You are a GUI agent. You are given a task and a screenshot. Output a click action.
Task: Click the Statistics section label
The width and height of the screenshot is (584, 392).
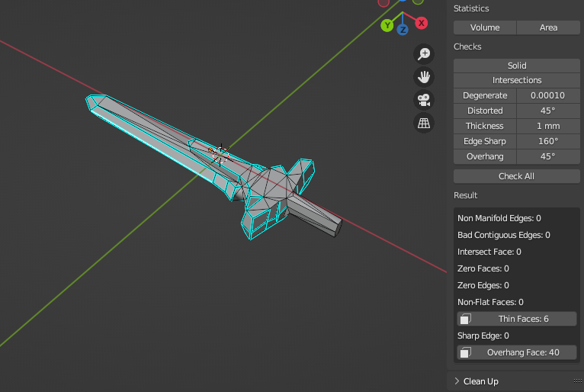click(x=471, y=8)
